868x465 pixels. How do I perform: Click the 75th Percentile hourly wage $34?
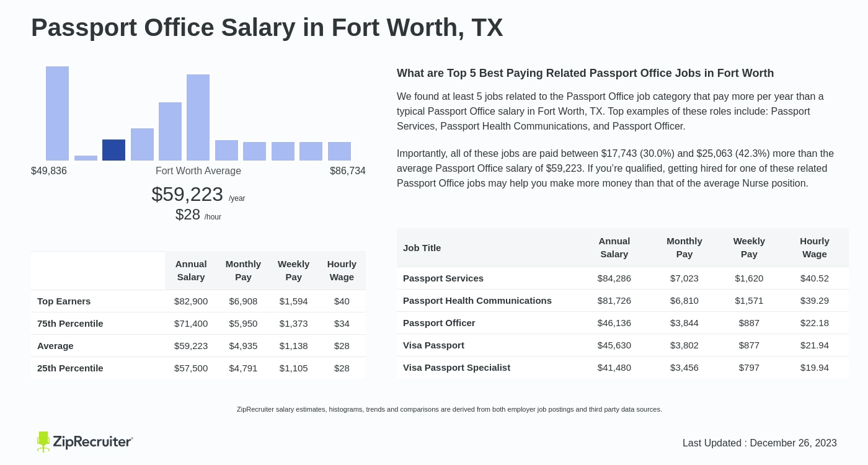click(342, 324)
